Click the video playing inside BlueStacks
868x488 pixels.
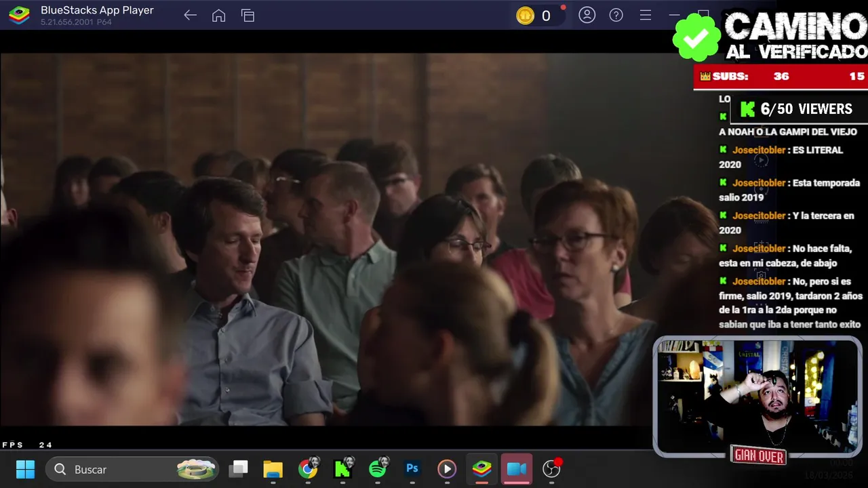click(325, 239)
